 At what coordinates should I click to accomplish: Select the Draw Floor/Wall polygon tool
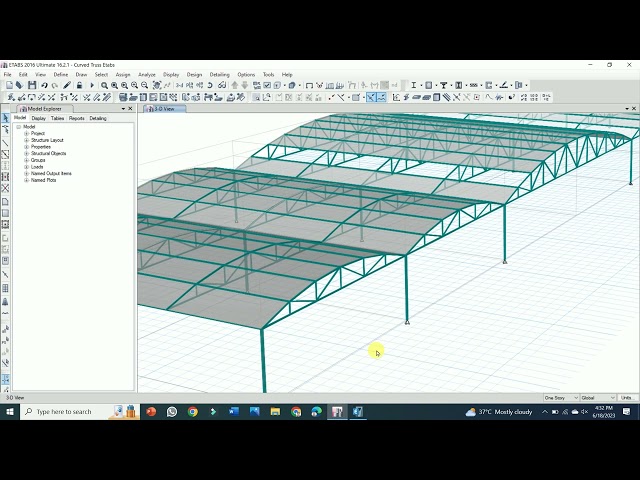pos(5,202)
